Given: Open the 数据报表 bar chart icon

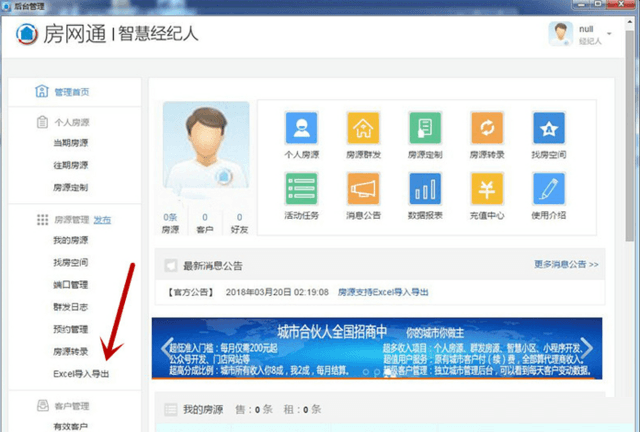Looking at the screenshot, I should (425, 188).
